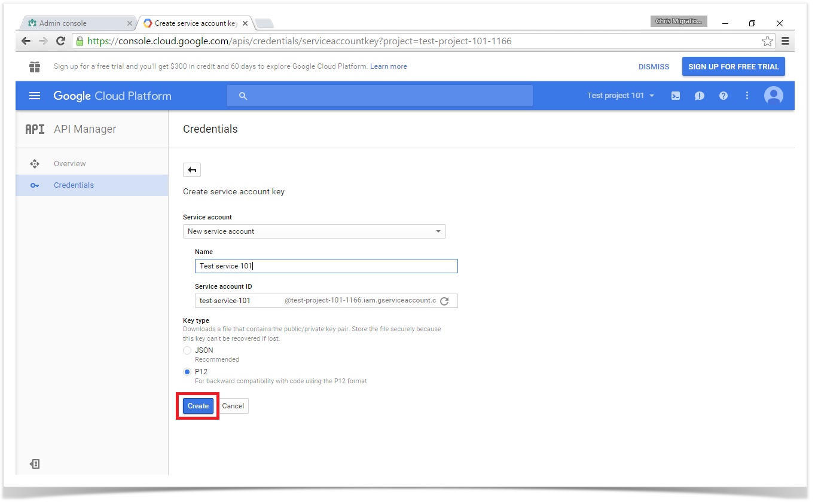This screenshot has height=504, width=815.
Task: Close the Admin console tab
Action: [130, 23]
